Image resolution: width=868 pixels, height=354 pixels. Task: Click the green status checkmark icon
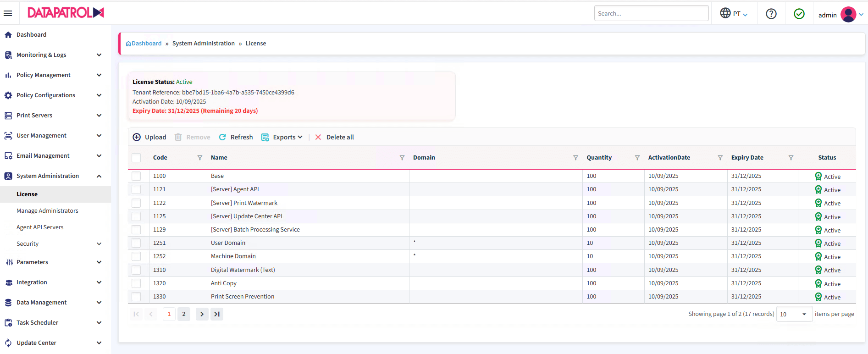799,14
